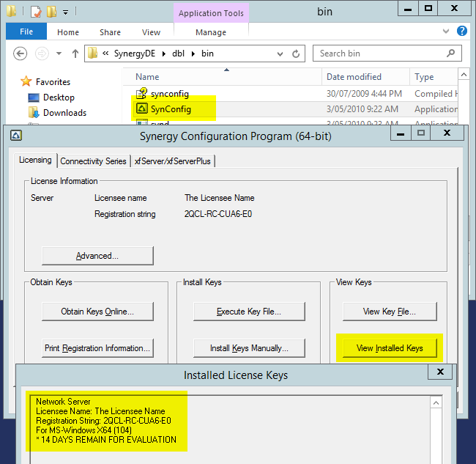Select the Application Tools contextual tab
Viewport: 476px width, 464px height.
point(211,13)
